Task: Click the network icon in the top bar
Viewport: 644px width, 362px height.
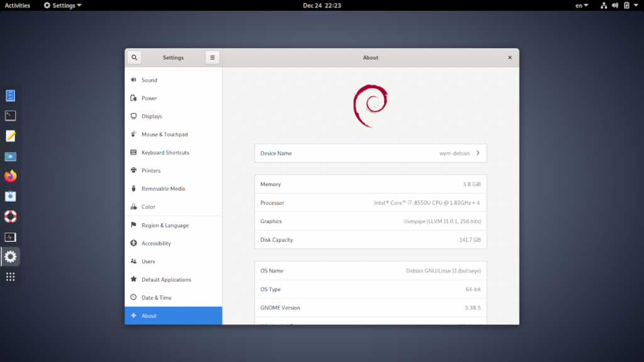Action: [602, 5]
